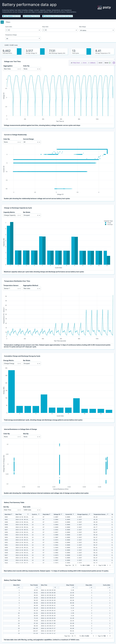Open filter icon on Current (A) column header

click(73, 514)
